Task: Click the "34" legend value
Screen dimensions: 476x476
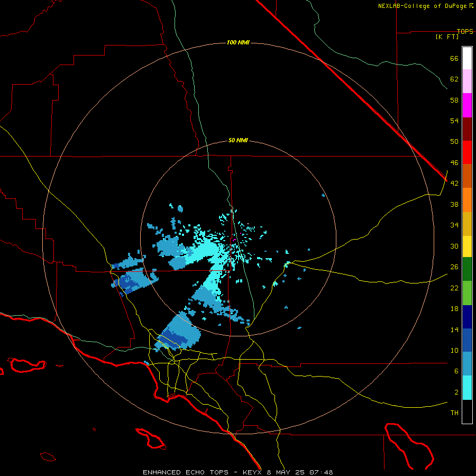Action: [x=454, y=225]
